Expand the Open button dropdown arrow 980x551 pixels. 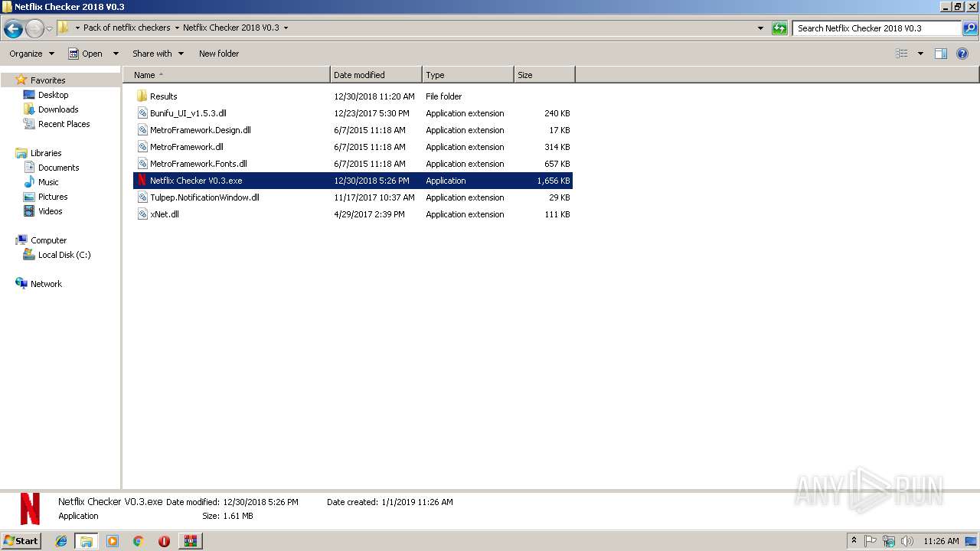116,54
